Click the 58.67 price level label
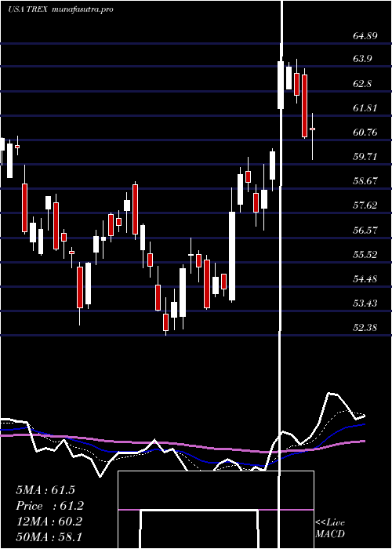The image size is (392, 549). click(x=365, y=181)
